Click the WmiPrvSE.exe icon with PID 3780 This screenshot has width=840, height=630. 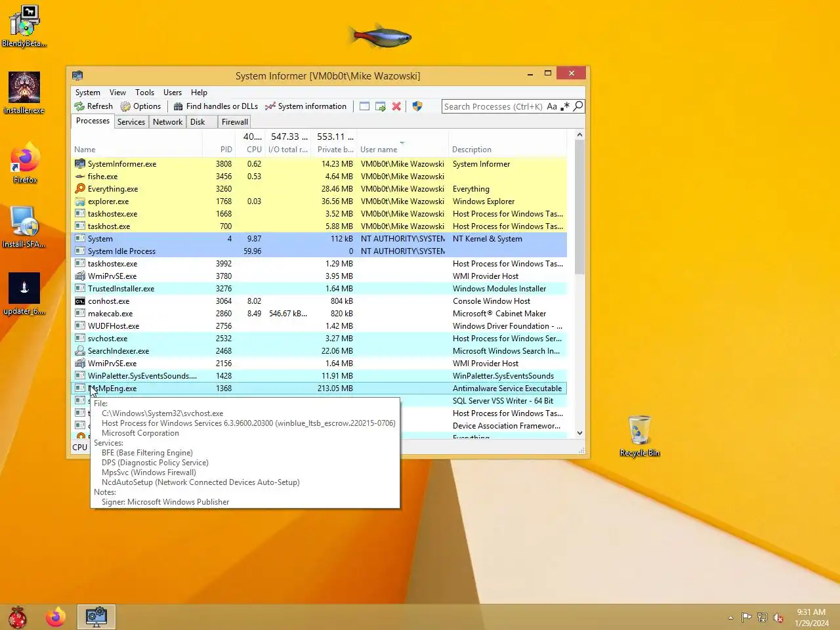(x=80, y=276)
